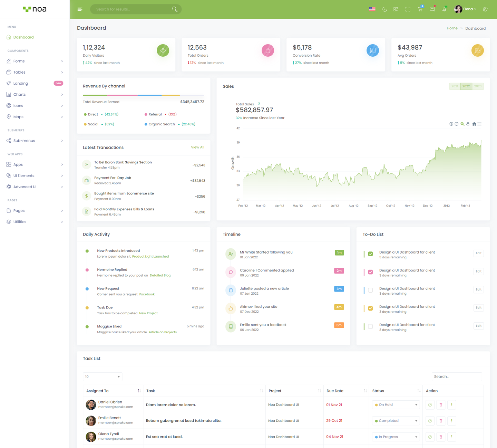Uncheck the first to-do item checkbox
The image size is (497, 448).
pyautogui.click(x=370, y=254)
